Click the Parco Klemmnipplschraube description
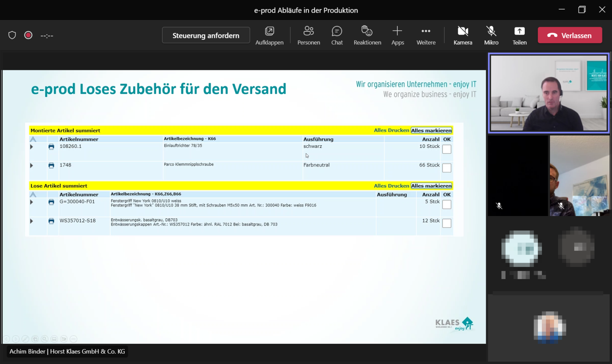The image size is (612, 364). [189, 164]
